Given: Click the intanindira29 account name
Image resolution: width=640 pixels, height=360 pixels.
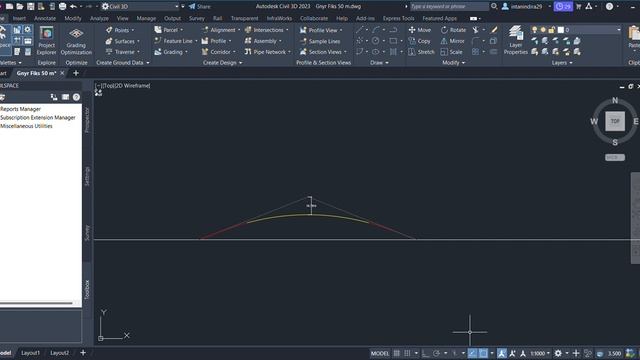Looking at the screenshot, I should point(527,7).
